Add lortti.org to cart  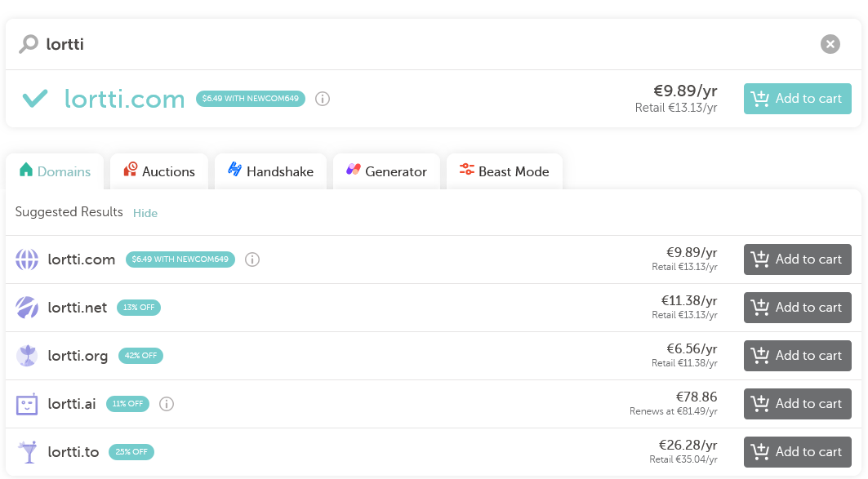click(797, 356)
